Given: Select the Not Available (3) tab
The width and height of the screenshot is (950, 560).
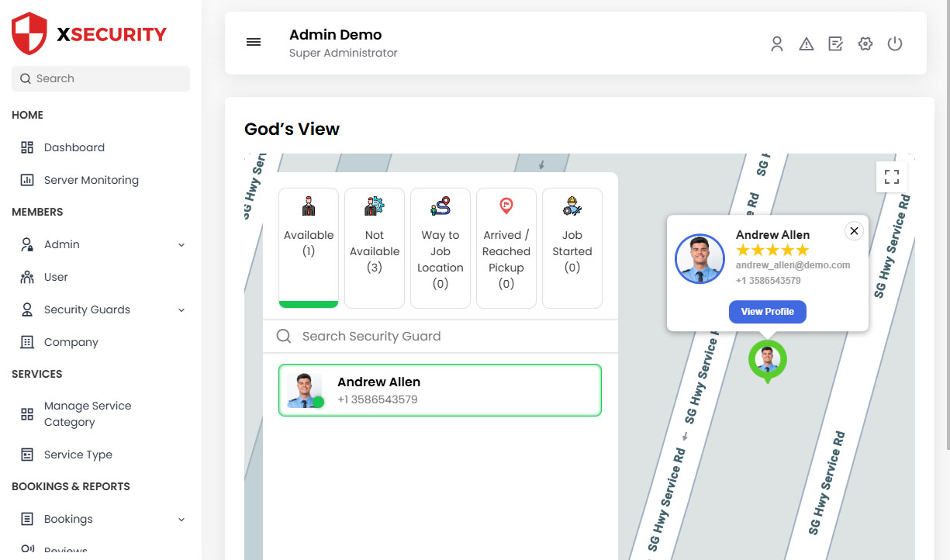Looking at the screenshot, I should point(375,248).
